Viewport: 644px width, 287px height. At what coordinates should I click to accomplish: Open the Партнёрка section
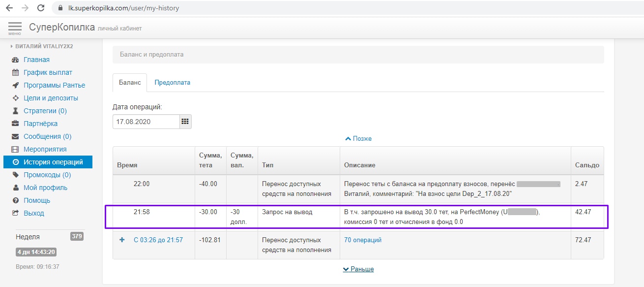[x=40, y=124]
